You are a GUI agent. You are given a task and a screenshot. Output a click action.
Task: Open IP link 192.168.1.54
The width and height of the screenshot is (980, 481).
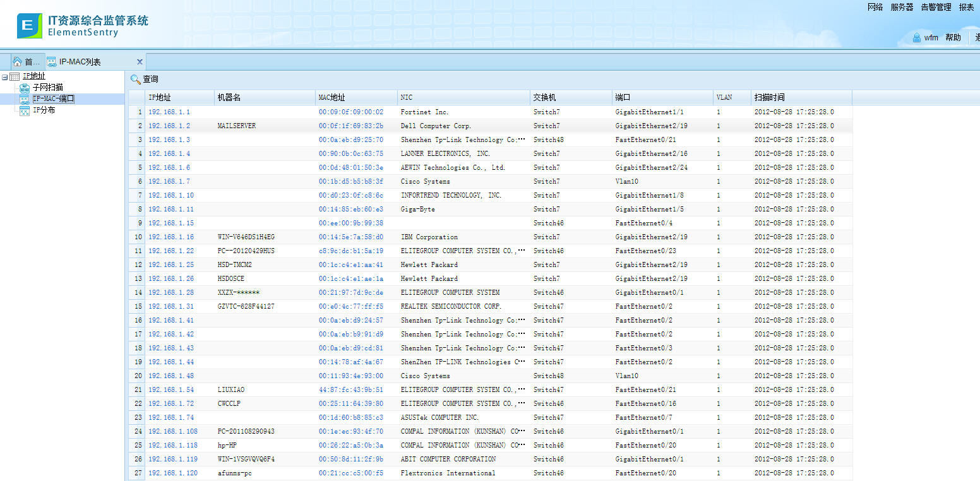coord(171,389)
